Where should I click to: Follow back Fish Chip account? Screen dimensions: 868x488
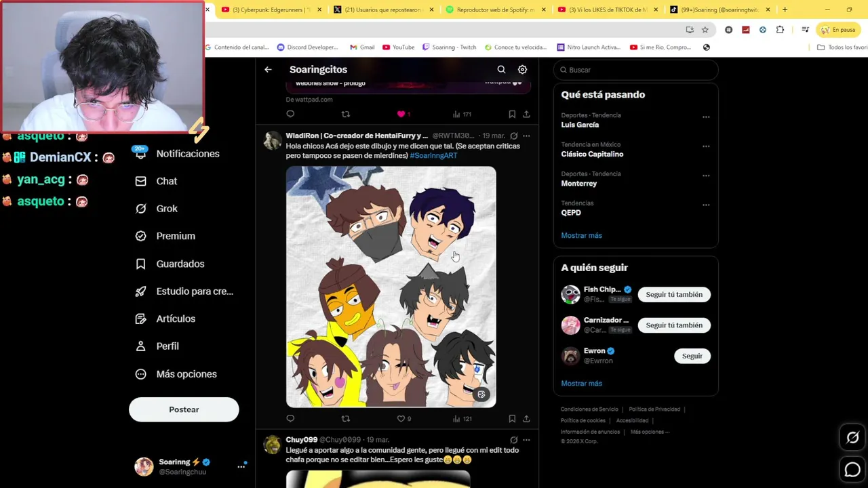pos(674,294)
